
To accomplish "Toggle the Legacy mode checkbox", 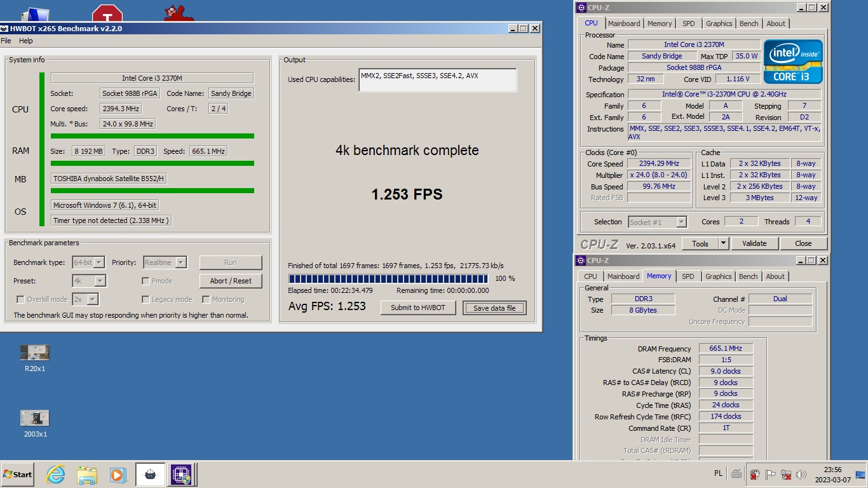I will (146, 299).
